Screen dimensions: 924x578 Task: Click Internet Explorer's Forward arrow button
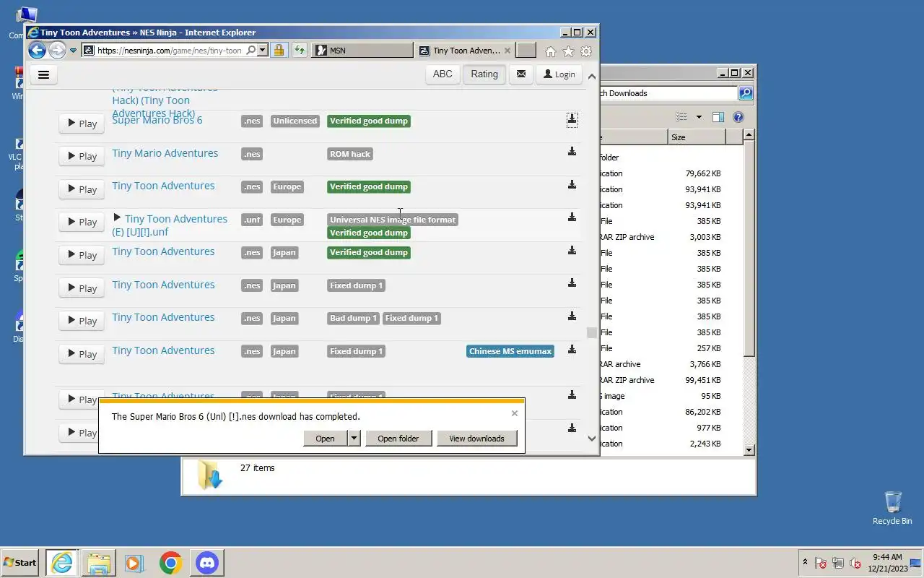(x=57, y=51)
